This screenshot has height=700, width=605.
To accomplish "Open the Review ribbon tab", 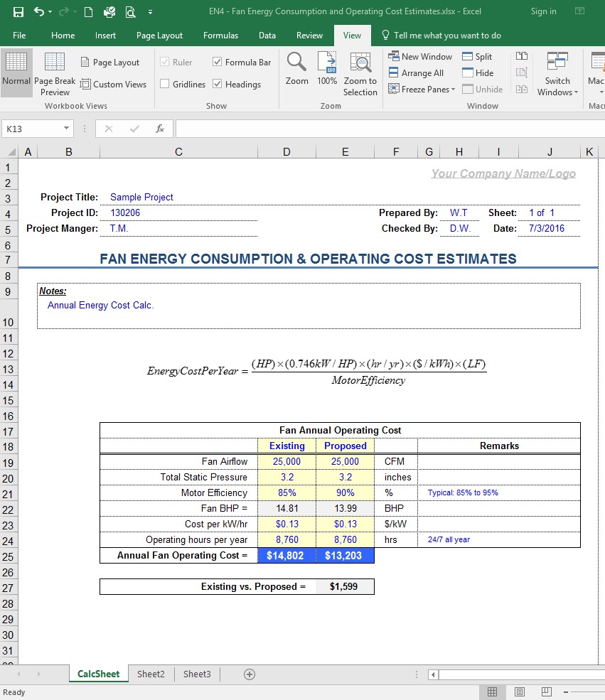I will [309, 36].
